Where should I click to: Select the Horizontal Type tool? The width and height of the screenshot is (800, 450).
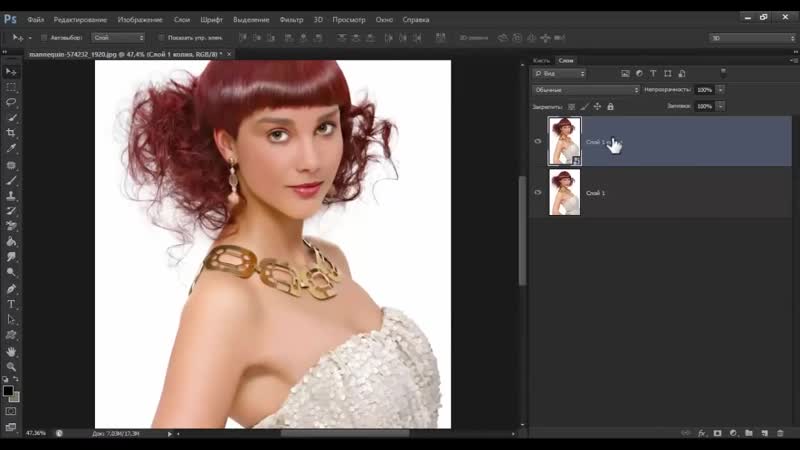tap(11, 304)
